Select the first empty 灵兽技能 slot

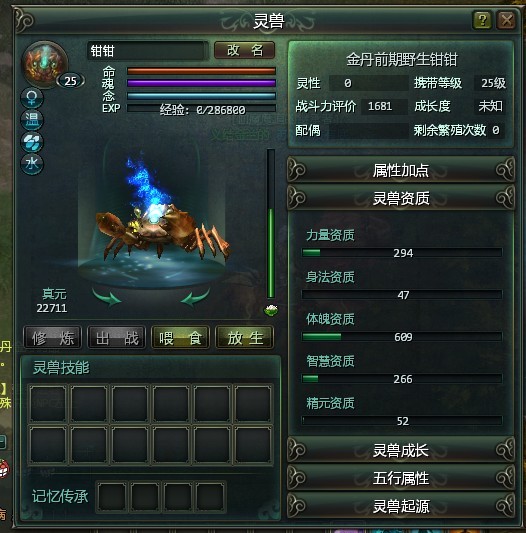(48, 403)
